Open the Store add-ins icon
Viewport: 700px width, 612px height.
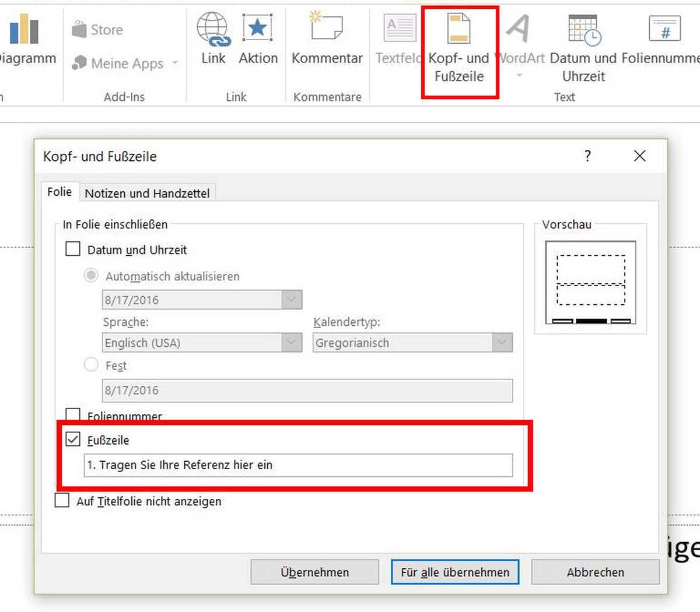tap(79, 29)
